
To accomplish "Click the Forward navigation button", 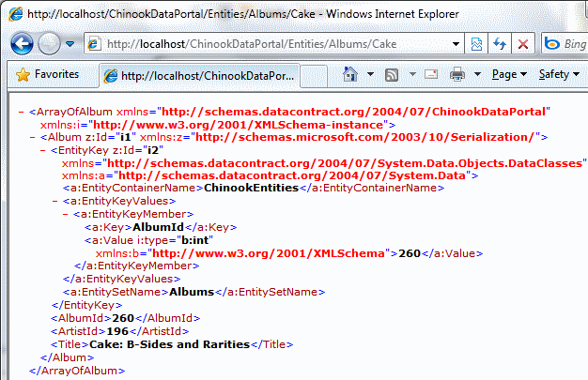I will click(x=51, y=43).
